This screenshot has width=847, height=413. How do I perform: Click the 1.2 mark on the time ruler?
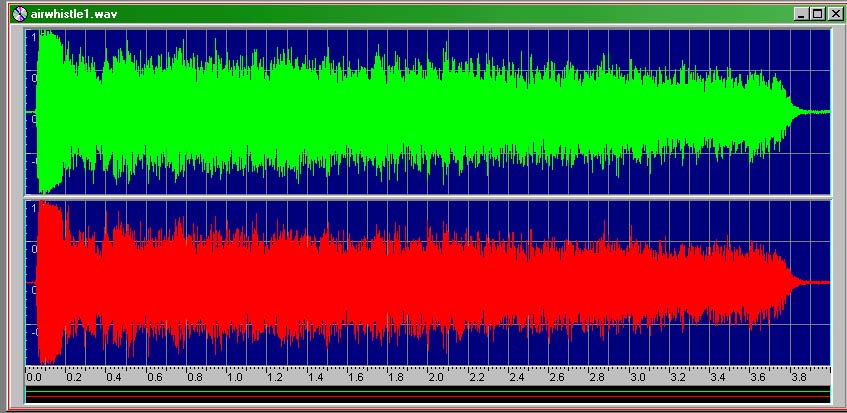[275, 377]
